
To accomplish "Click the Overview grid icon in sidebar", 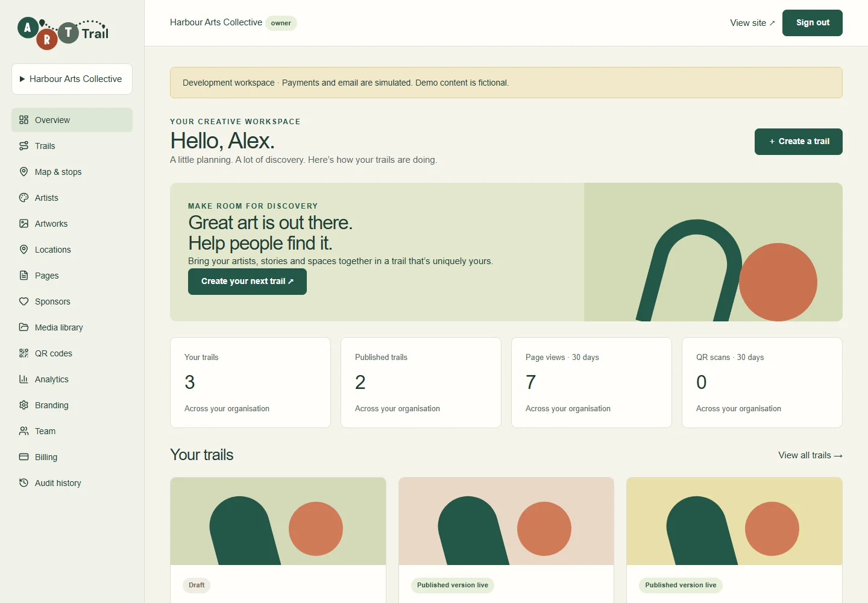I will [x=24, y=120].
